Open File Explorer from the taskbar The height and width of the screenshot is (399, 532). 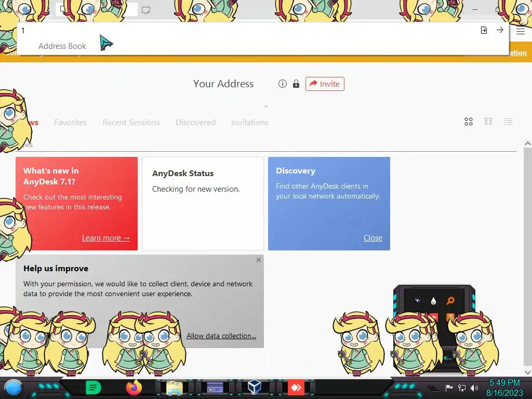[x=175, y=388]
